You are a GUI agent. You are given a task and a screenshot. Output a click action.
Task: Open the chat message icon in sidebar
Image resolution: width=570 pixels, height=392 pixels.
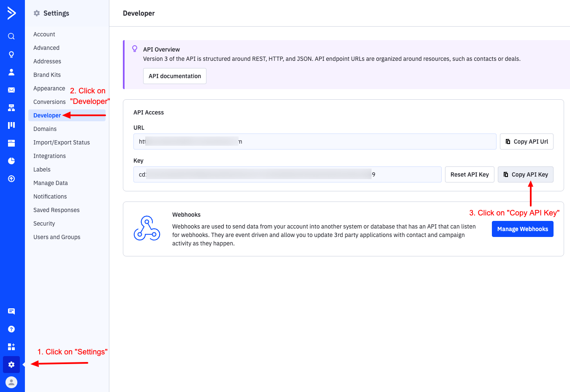[x=11, y=311]
